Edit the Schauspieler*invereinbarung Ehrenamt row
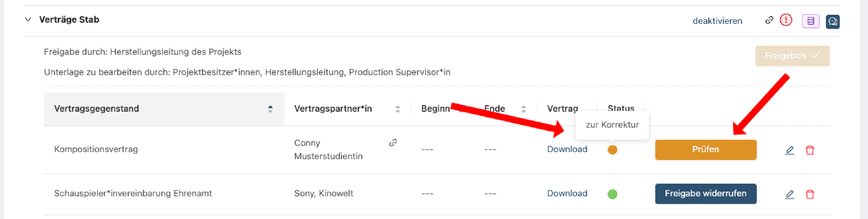Image resolution: width=868 pixels, height=219 pixels. [789, 194]
